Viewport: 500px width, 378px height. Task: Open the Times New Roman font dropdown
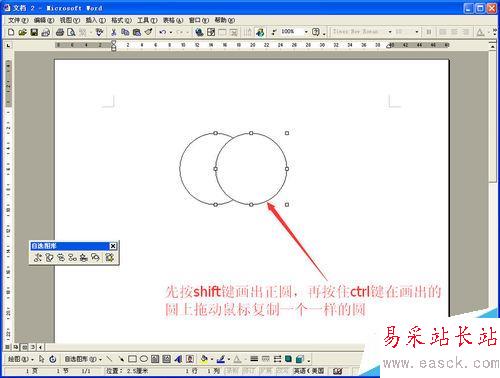[390, 32]
